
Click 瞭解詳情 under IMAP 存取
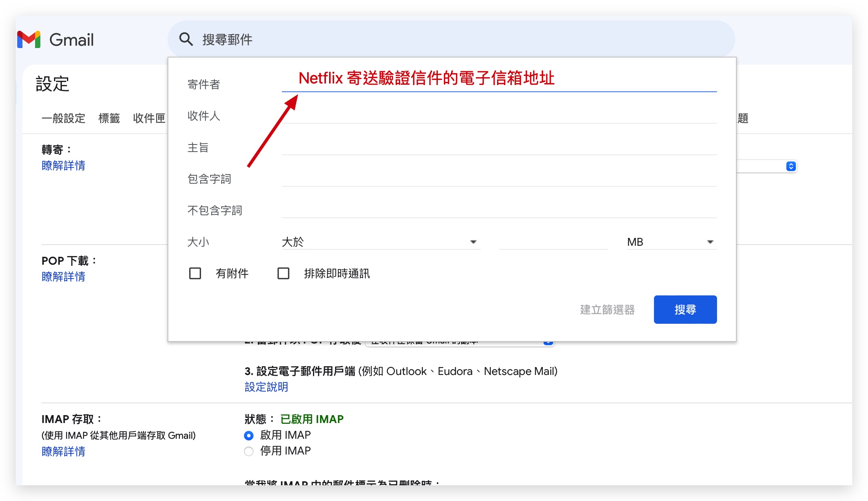coord(63,451)
